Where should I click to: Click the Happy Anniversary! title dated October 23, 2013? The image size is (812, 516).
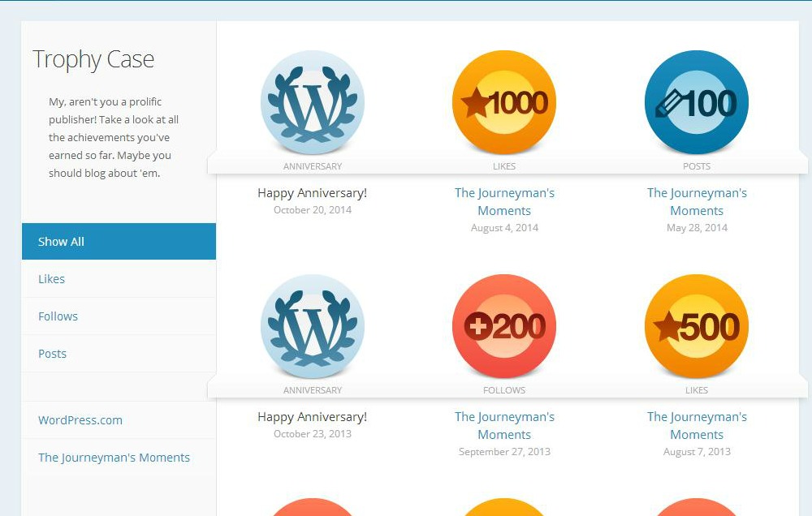[x=313, y=417]
